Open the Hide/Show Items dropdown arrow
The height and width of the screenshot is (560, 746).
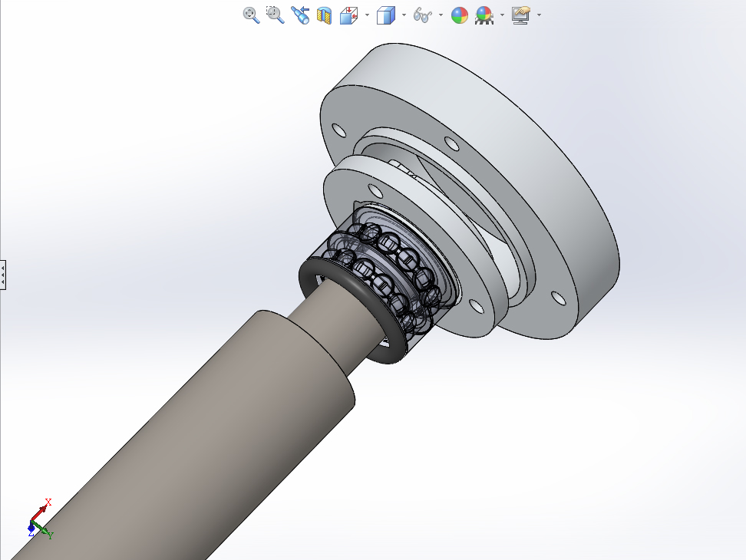pos(441,15)
